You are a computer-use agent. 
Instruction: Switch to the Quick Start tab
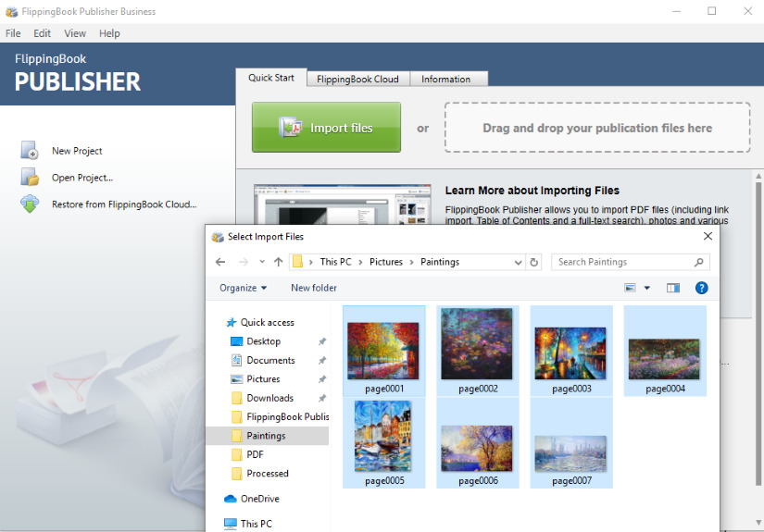[271, 78]
